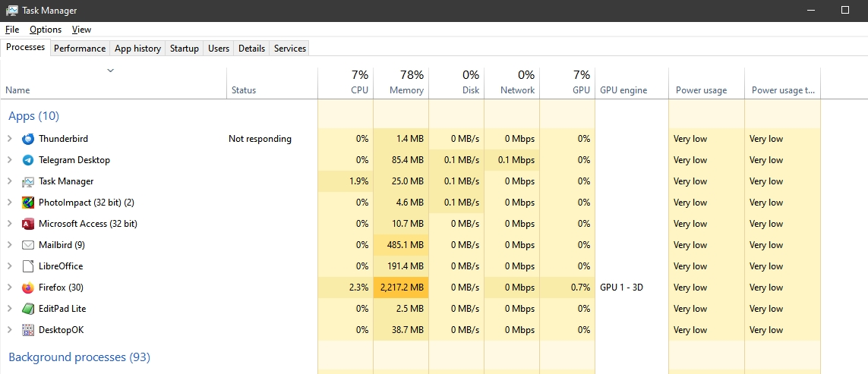The height and width of the screenshot is (374, 868).
Task: Click Telegram Desktop's 85.4 MB memory value
Action: [x=401, y=160]
